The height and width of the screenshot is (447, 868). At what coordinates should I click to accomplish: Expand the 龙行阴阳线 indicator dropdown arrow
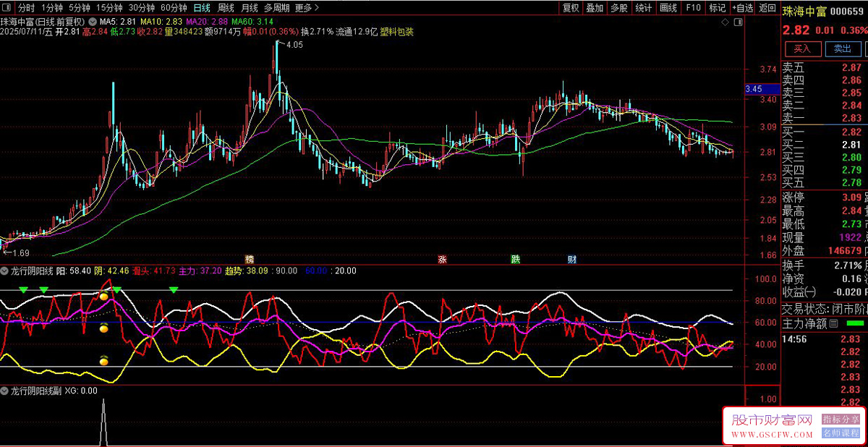coord(5,271)
